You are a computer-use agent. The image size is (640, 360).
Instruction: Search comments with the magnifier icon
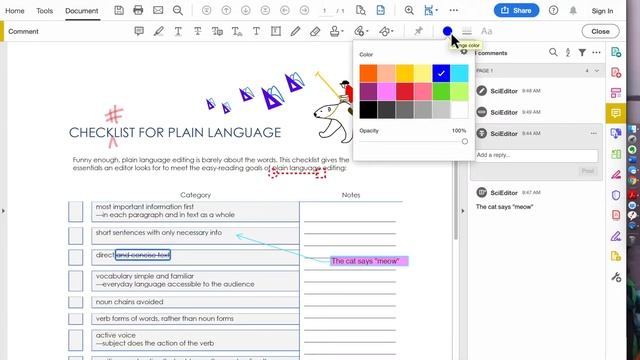tap(553, 52)
